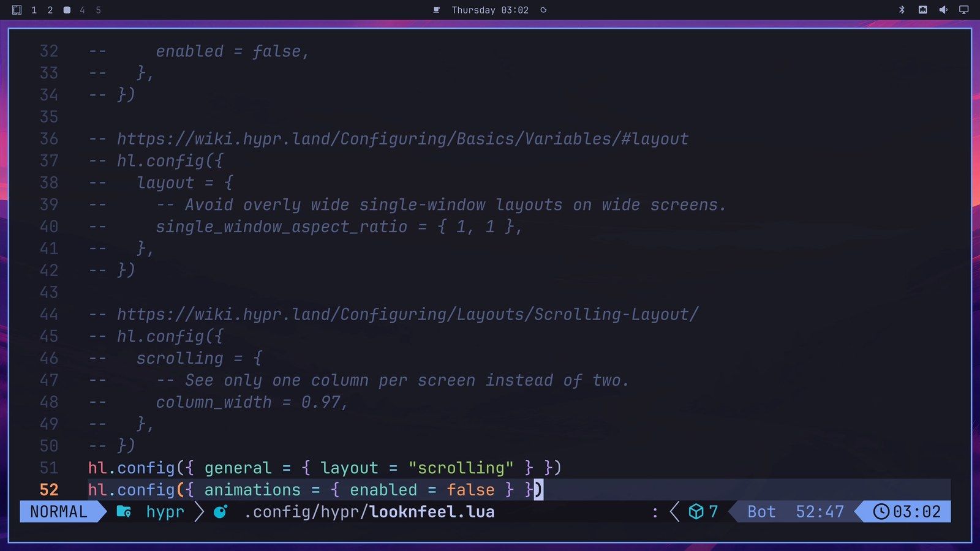Switch to workspace 2

[50, 10]
